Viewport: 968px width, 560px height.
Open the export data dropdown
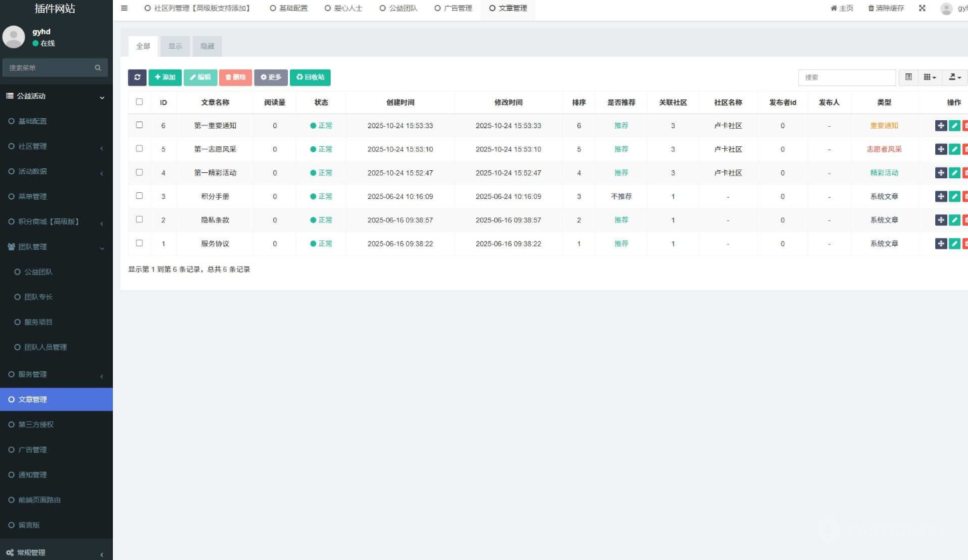(x=955, y=77)
